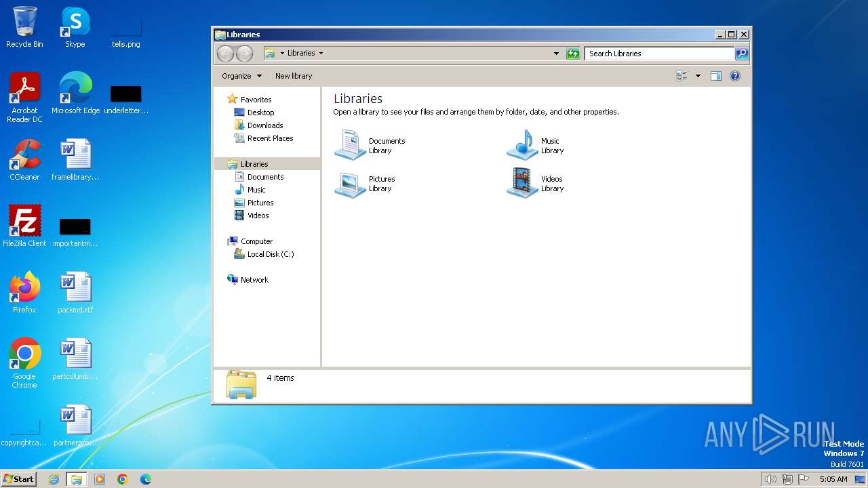
Task: Open the Documents library icon
Action: 350,145
